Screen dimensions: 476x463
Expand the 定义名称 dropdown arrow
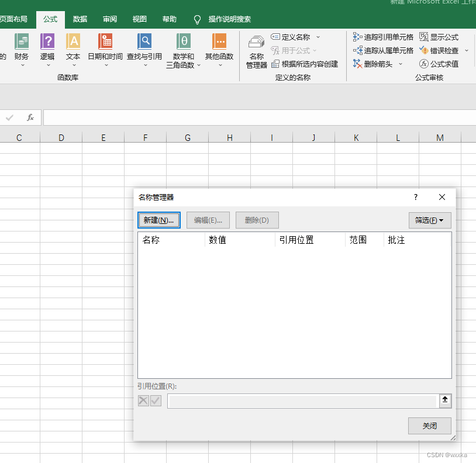318,37
